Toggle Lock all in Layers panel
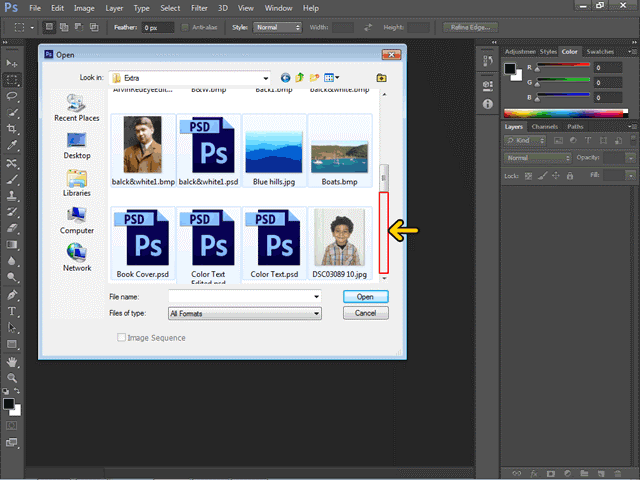Screen dimensions: 640x480 pyautogui.click(x=570, y=176)
